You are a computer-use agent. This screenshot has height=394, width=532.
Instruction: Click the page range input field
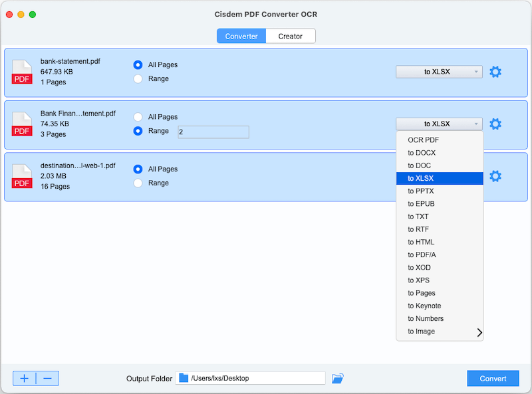coord(213,132)
